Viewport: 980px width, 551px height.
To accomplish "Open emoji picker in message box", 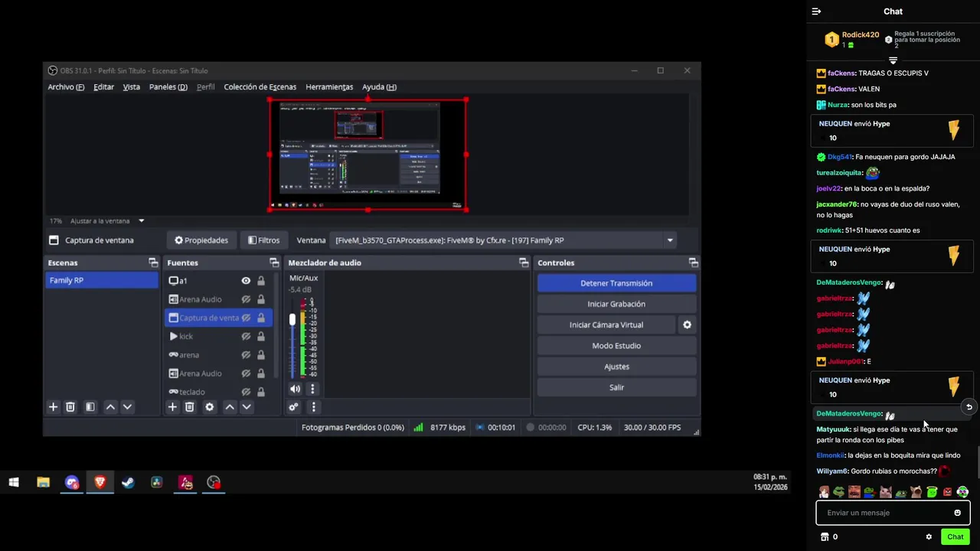I will [957, 513].
